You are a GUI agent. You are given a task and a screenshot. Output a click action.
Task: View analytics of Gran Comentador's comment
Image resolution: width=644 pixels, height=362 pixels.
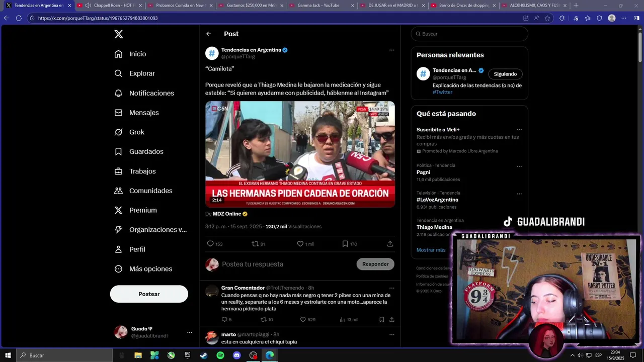(x=349, y=320)
